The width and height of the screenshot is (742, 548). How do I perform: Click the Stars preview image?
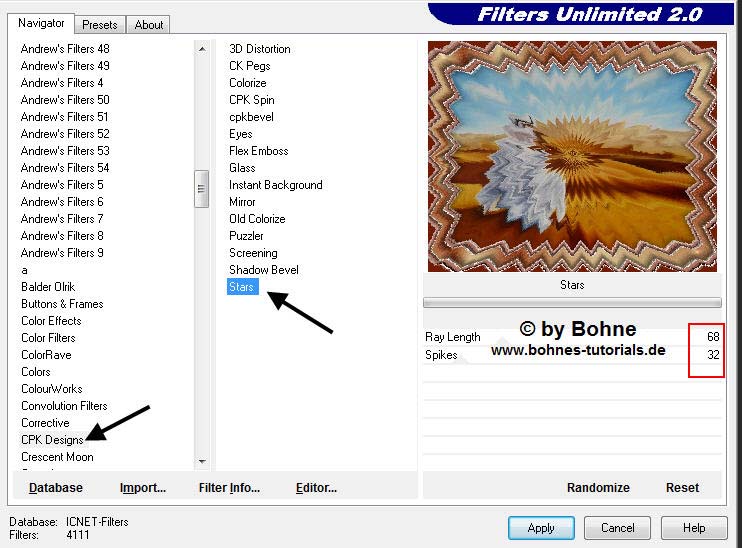pos(571,156)
